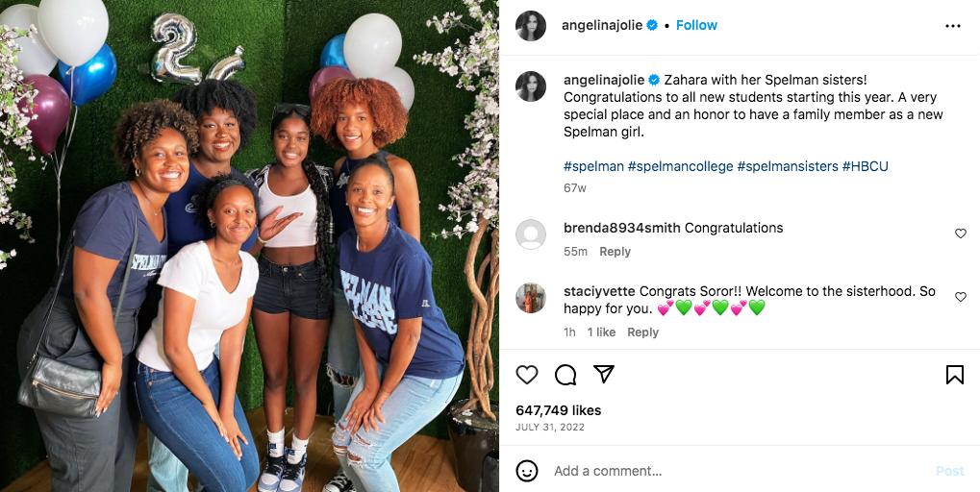980x492 pixels.
Task: Open comments via the speech bubble icon
Action: (565, 375)
